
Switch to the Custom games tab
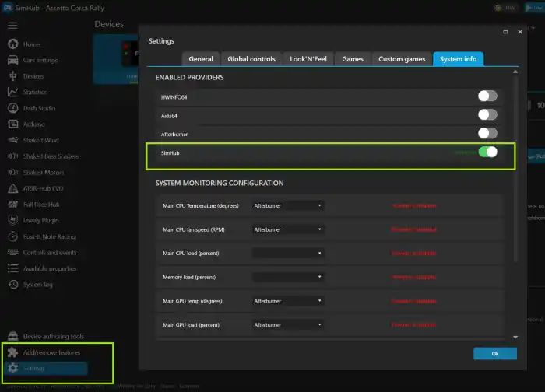point(402,59)
